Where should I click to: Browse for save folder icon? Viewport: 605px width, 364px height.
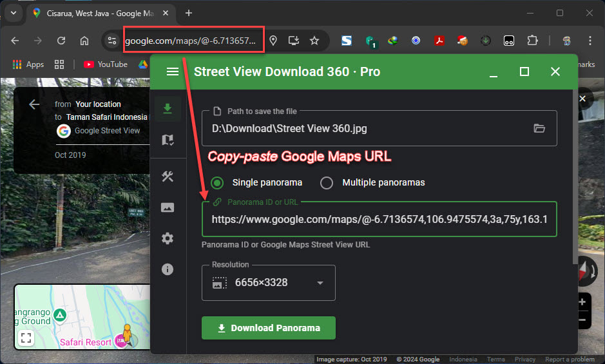539,128
